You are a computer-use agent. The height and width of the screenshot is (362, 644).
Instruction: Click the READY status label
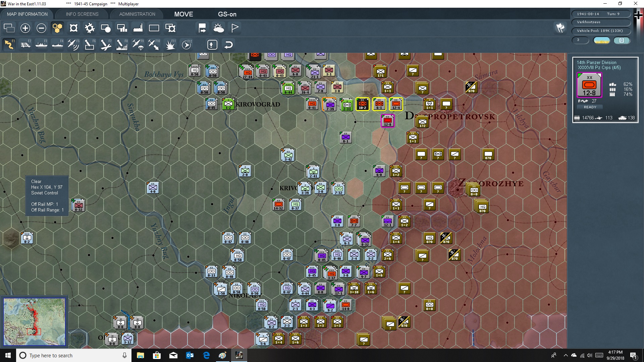point(590,107)
